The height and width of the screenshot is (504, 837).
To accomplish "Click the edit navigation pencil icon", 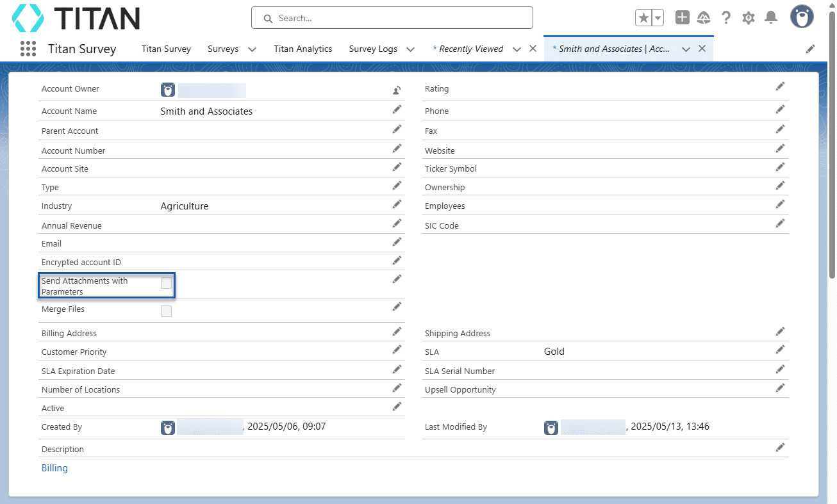I will pyautogui.click(x=811, y=49).
